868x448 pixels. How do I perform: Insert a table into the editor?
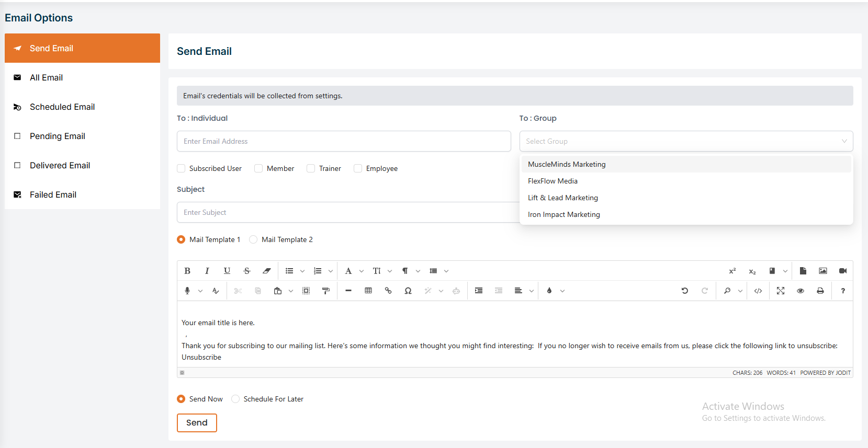[x=368, y=291]
